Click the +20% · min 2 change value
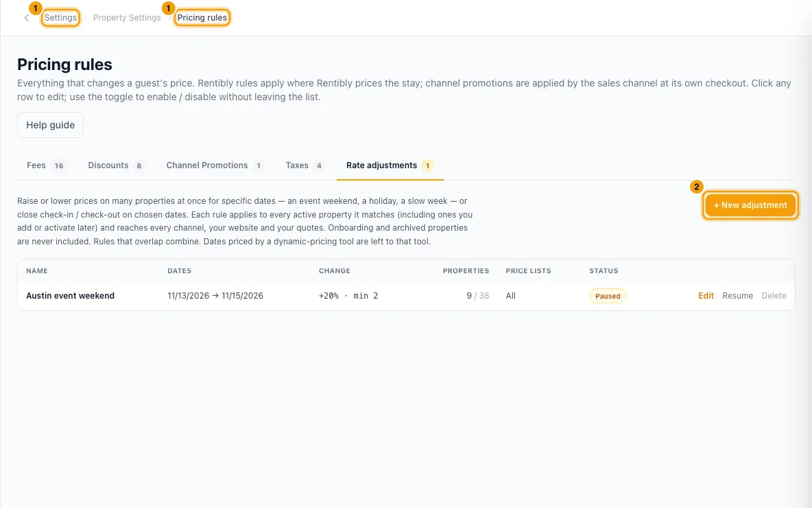812x508 pixels. click(348, 296)
